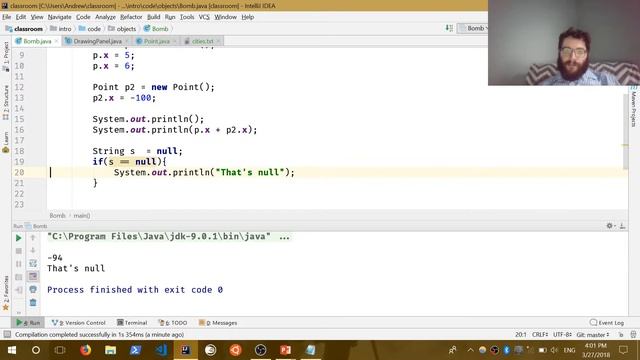Click the editor vertical scrollbar

point(626,131)
